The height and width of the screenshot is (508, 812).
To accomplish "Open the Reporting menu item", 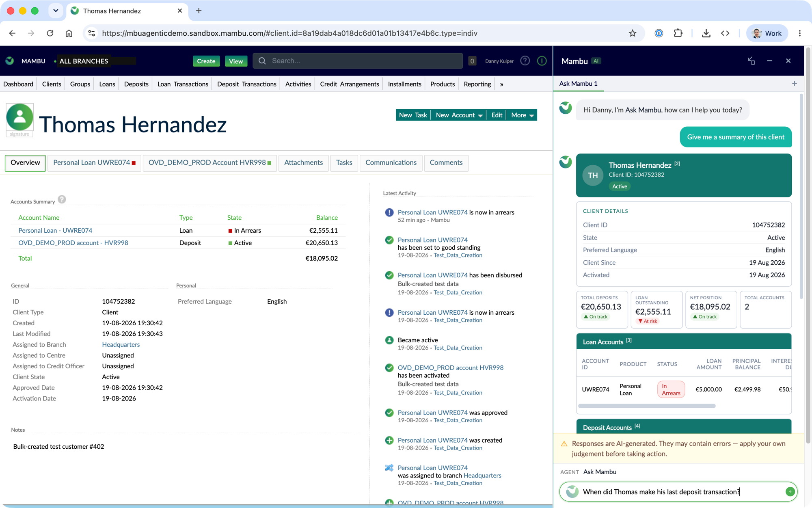I will pyautogui.click(x=477, y=84).
